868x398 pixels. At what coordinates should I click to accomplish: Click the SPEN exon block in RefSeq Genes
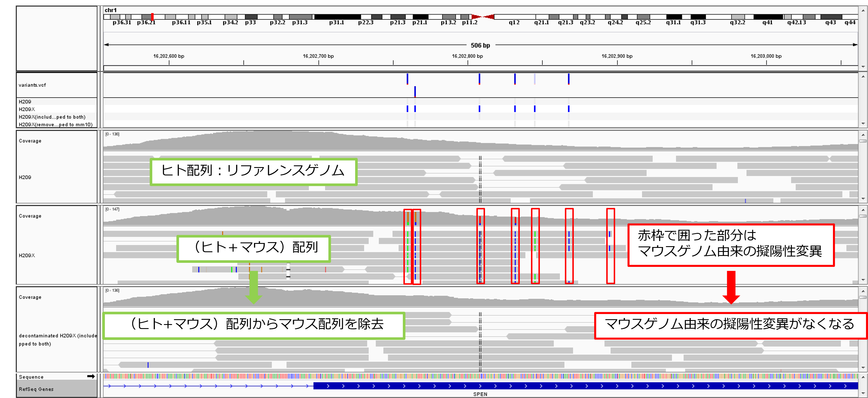(586, 386)
